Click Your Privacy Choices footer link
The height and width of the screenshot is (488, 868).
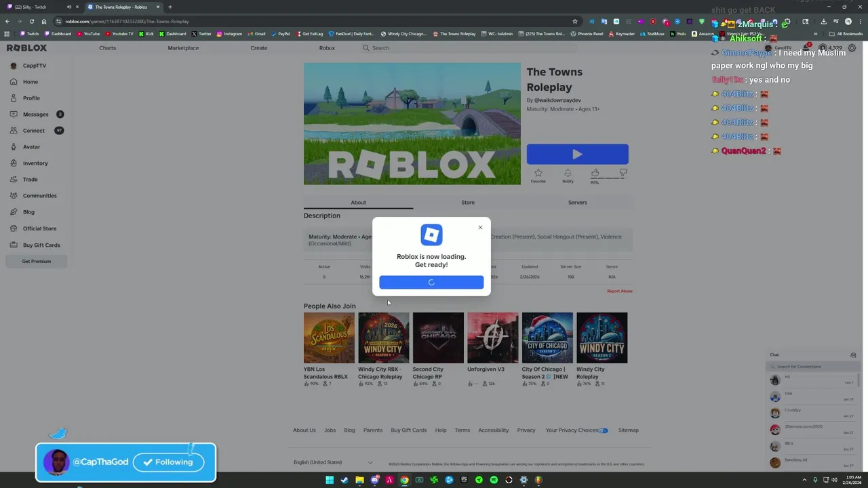pyautogui.click(x=576, y=430)
